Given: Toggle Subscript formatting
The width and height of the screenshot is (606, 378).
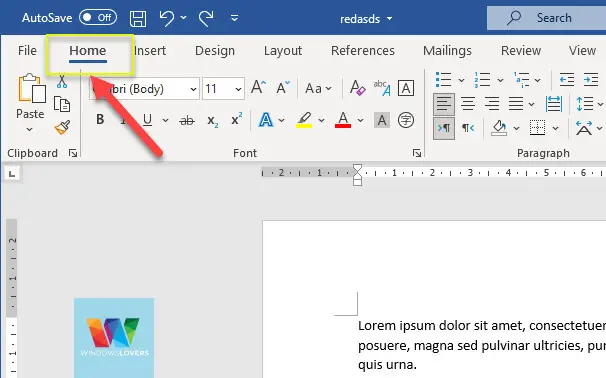Looking at the screenshot, I should click(213, 121).
